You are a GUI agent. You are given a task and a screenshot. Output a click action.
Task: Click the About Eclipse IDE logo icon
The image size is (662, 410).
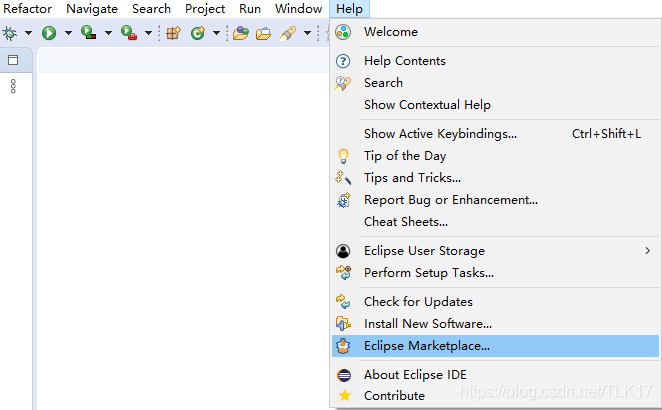pos(344,375)
